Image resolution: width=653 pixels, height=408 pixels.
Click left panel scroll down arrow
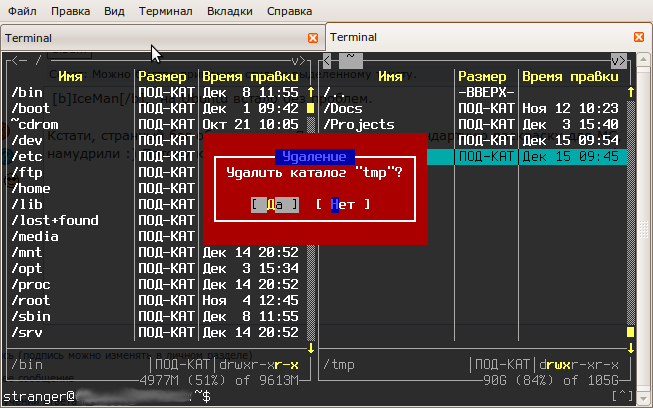pyautogui.click(x=310, y=347)
